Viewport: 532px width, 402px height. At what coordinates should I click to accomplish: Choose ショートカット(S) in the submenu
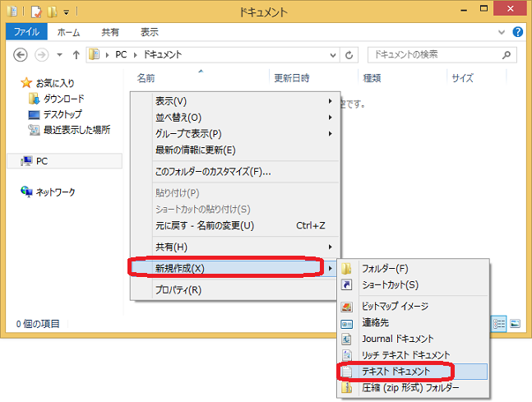[x=390, y=284]
